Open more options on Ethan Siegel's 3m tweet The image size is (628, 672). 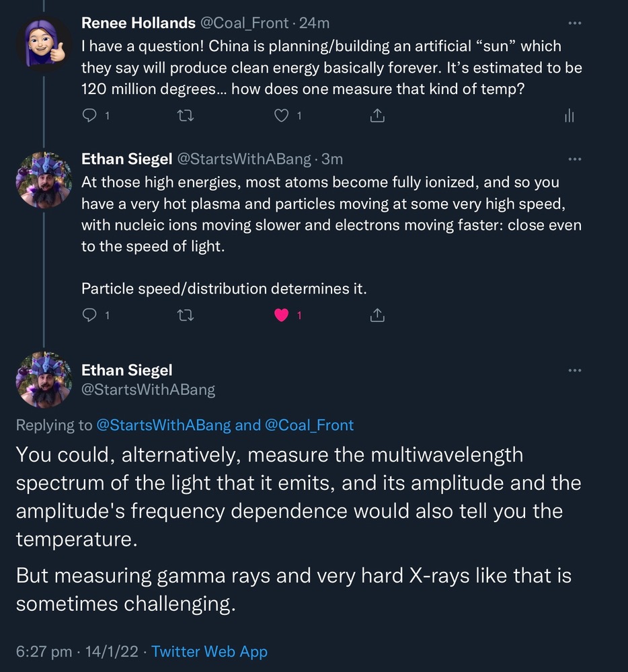[x=574, y=159]
